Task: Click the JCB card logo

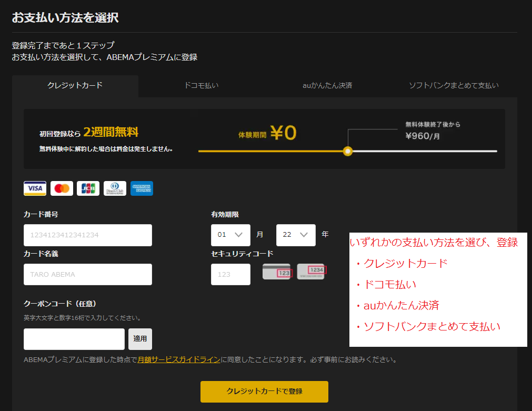Action: point(88,188)
